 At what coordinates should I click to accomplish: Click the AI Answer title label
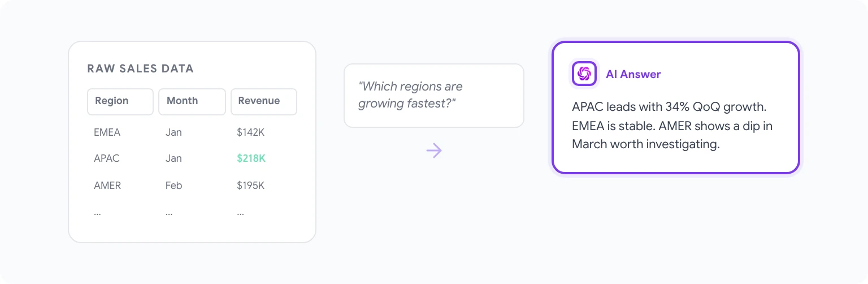[x=633, y=74]
